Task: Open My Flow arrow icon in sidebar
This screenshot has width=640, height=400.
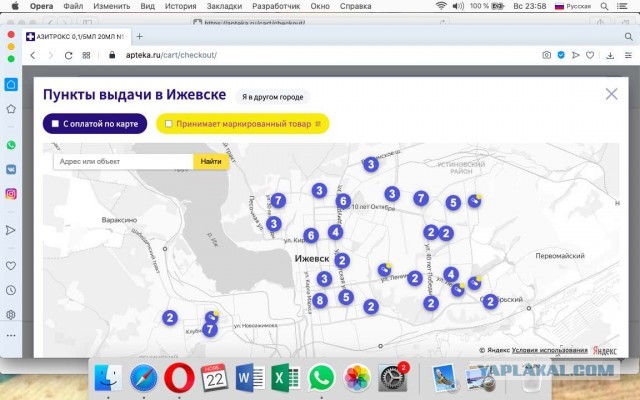Action: point(11,230)
